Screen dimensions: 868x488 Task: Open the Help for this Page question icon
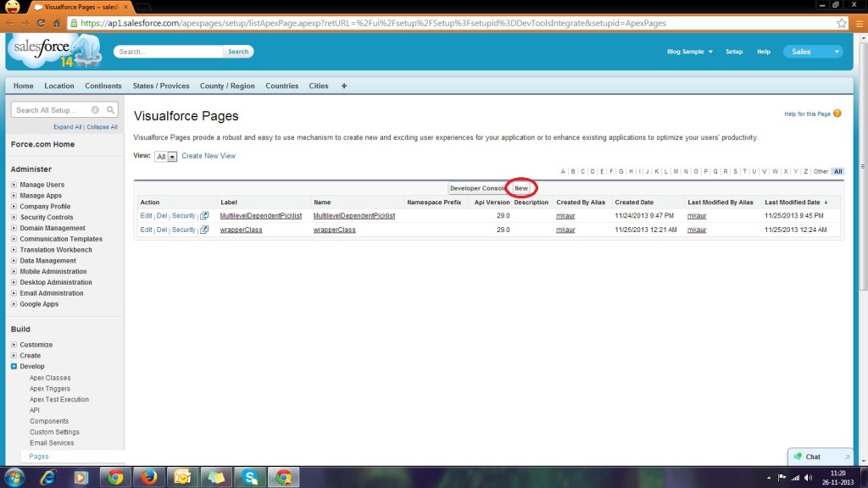[837, 114]
